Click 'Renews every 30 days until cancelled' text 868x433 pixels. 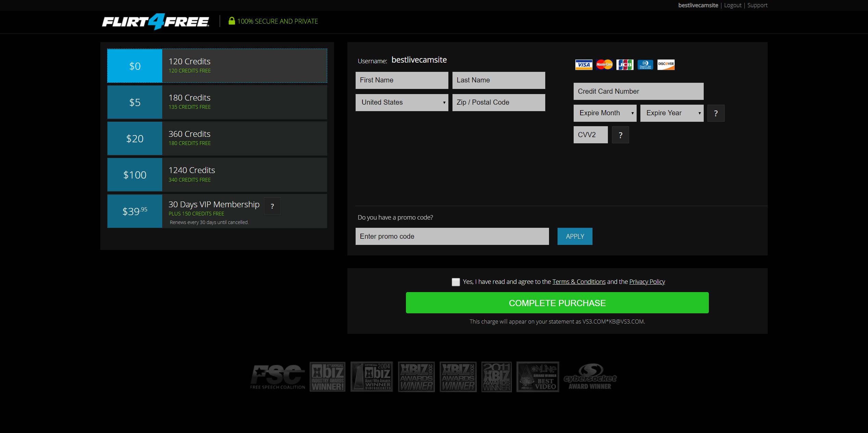[x=209, y=222]
